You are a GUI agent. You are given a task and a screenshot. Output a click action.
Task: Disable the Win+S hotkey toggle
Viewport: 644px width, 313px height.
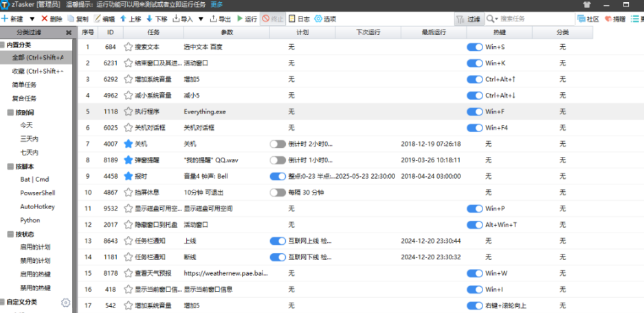[474, 47]
